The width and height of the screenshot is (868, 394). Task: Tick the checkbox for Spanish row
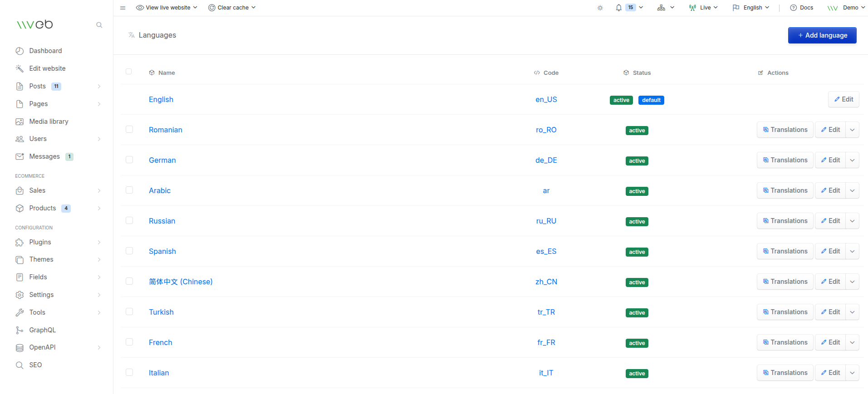pyautogui.click(x=129, y=251)
